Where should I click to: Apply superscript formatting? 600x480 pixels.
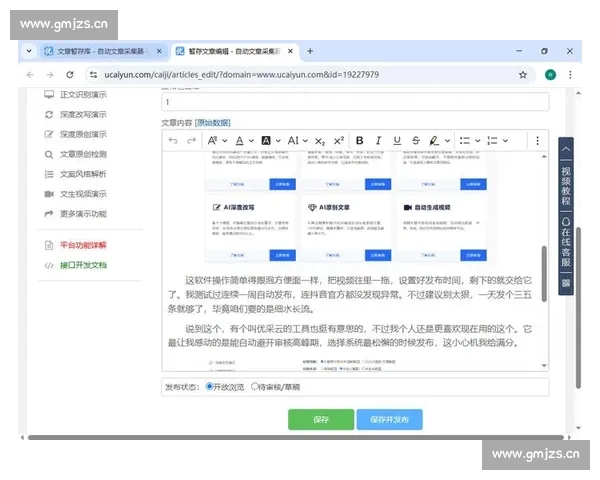coord(339,141)
